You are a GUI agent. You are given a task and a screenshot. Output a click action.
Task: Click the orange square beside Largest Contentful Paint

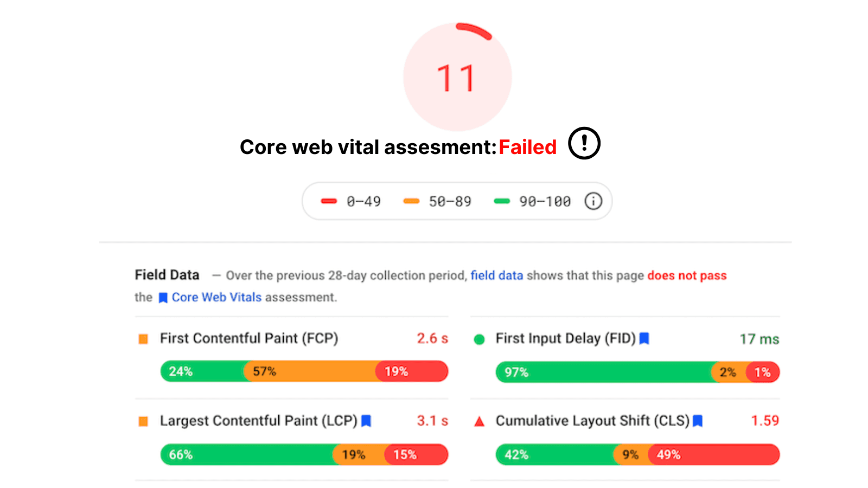(143, 421)
